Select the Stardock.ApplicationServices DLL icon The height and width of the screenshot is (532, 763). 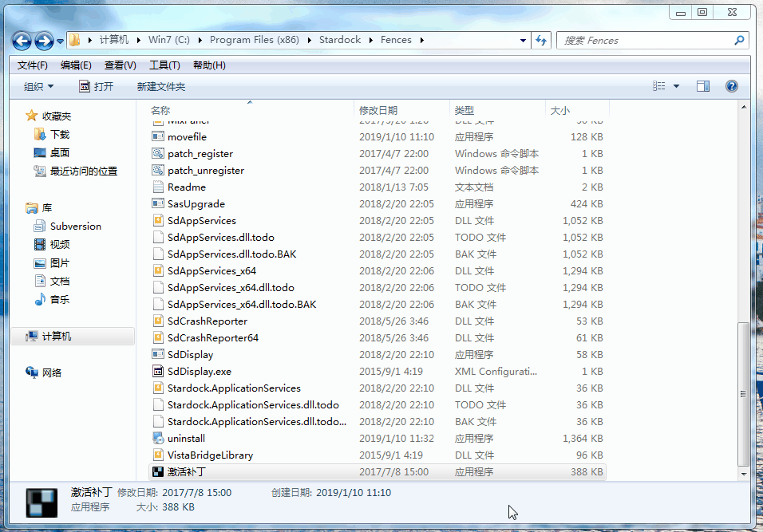(158, 388)
